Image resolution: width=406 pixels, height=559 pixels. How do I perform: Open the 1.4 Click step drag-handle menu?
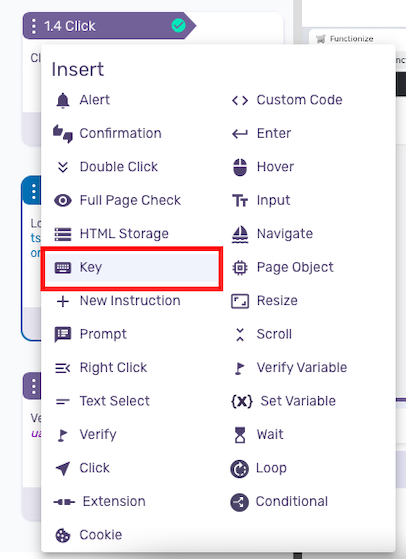pyautogui.click(x=34, y=26)
